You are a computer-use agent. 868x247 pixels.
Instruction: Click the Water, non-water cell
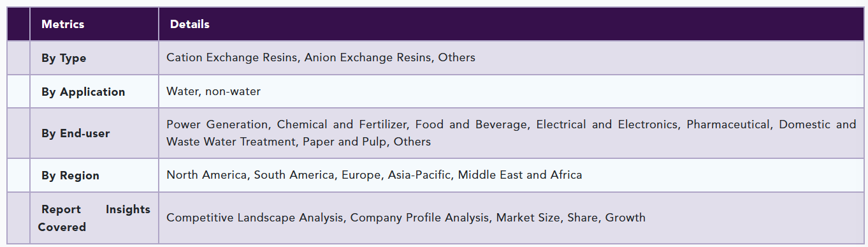tap(213, 91)
